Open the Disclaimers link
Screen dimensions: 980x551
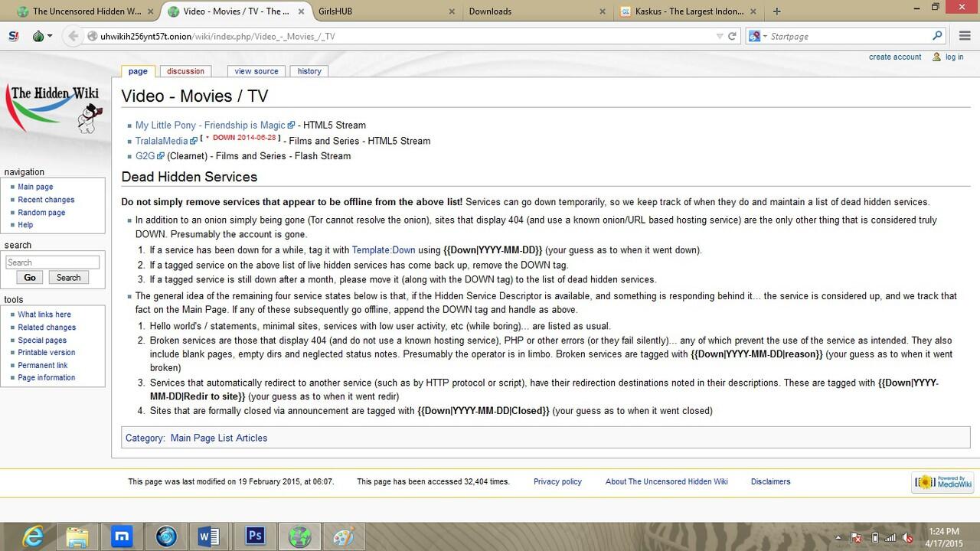tap(770, 481)
